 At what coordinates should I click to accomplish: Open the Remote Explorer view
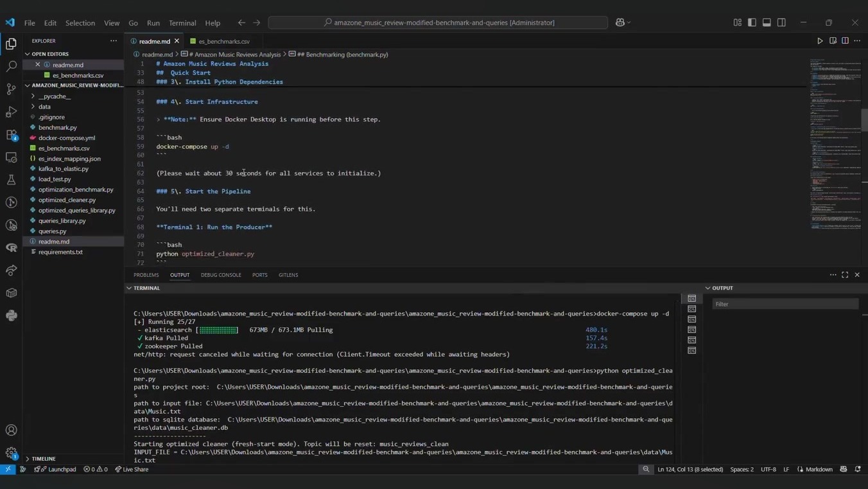[x=11, y=157]
